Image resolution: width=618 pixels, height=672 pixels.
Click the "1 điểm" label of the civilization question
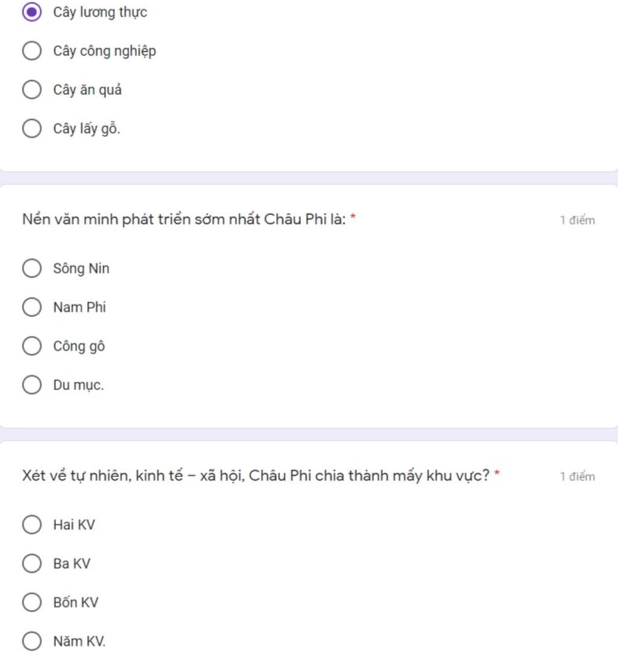pyautogui.click(x=577, y=220)
